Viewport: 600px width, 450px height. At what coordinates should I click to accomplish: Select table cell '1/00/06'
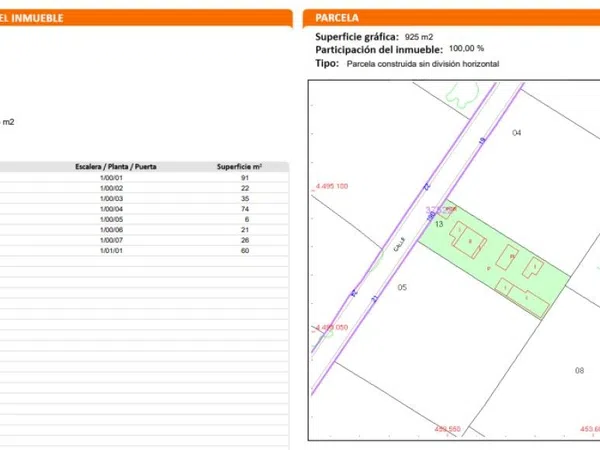[x=111, y=230]
